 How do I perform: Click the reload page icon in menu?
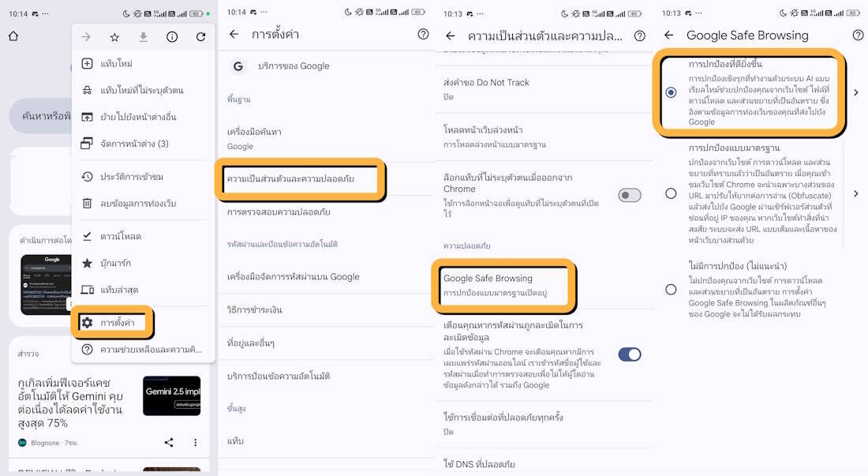200,37
